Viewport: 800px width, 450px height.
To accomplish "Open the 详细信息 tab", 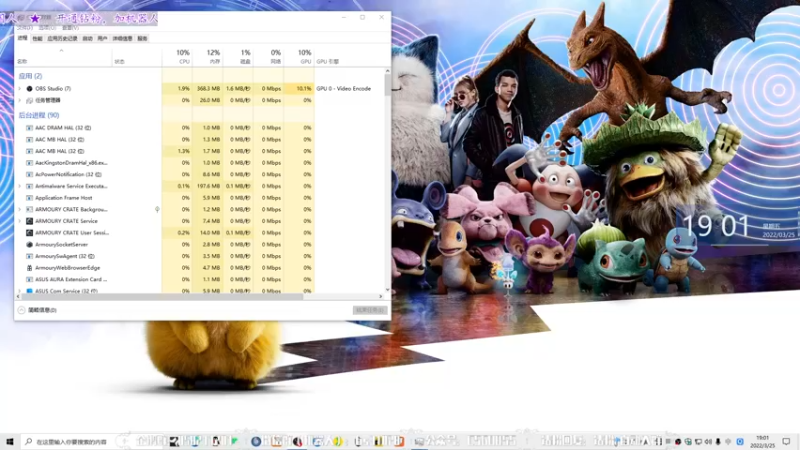I will pos(122,39).
